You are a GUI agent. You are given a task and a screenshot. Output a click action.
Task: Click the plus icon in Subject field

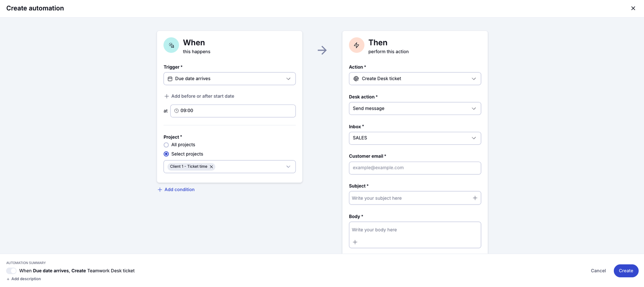click(475, 198)
